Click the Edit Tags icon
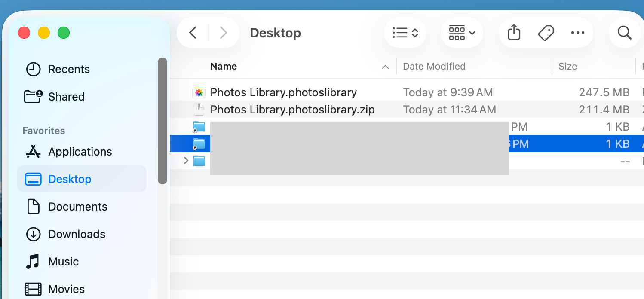Image resolution: width=644 pixels, height=299 pixels. [x=546, y=33]
